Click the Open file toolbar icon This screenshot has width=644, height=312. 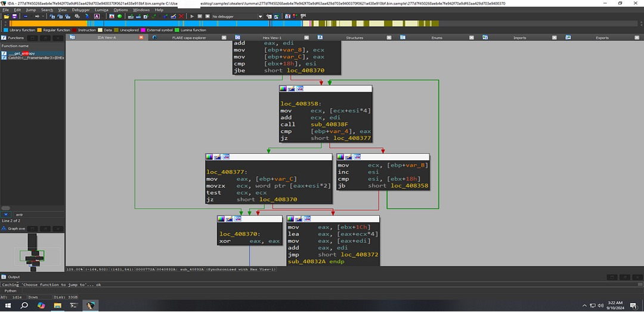6,16
